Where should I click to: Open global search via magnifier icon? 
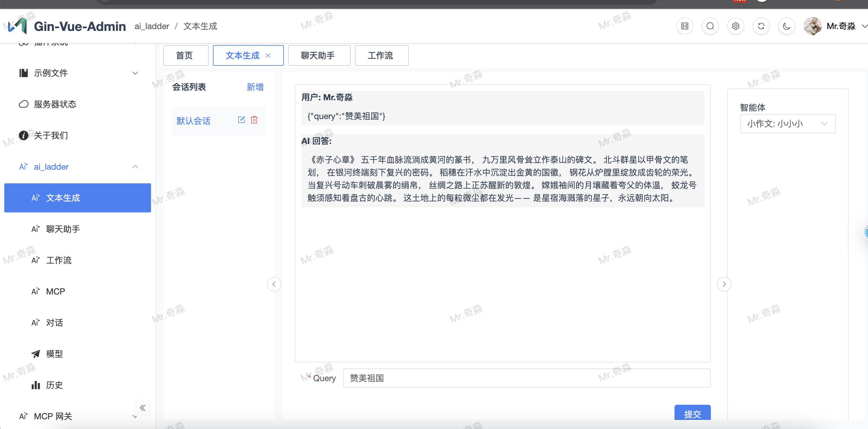point(710,26)
